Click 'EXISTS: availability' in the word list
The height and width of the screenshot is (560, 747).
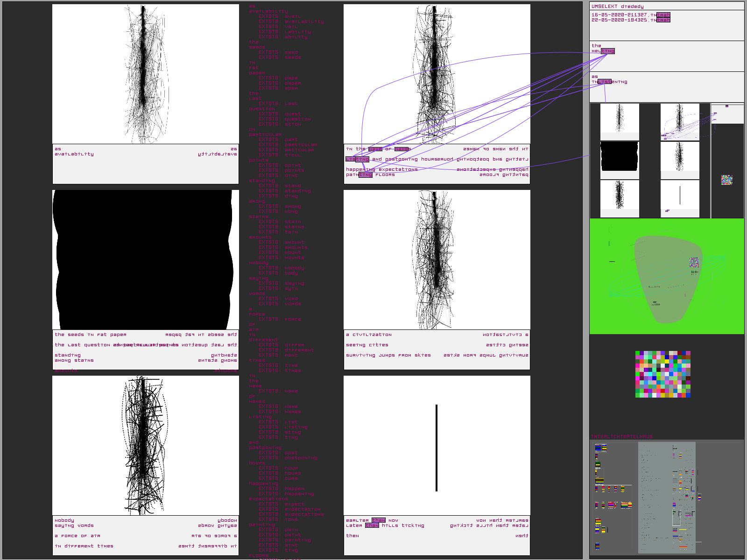click(x=291, y=21)
